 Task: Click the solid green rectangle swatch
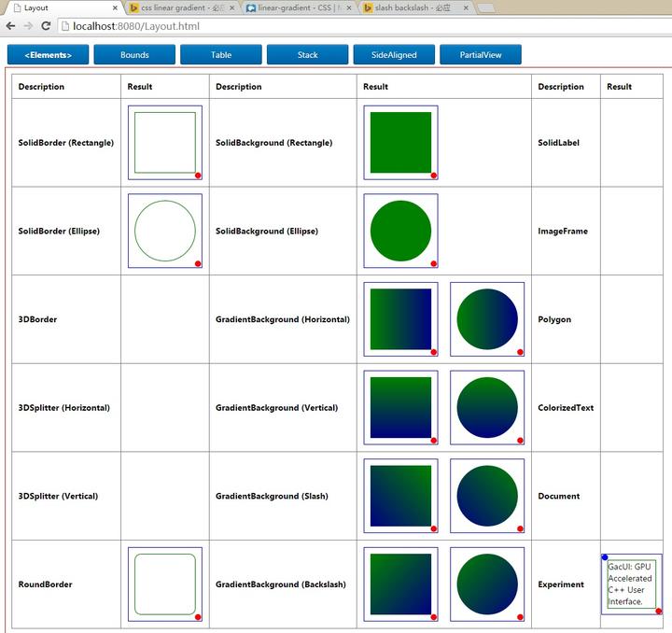[x=400, y=143]
